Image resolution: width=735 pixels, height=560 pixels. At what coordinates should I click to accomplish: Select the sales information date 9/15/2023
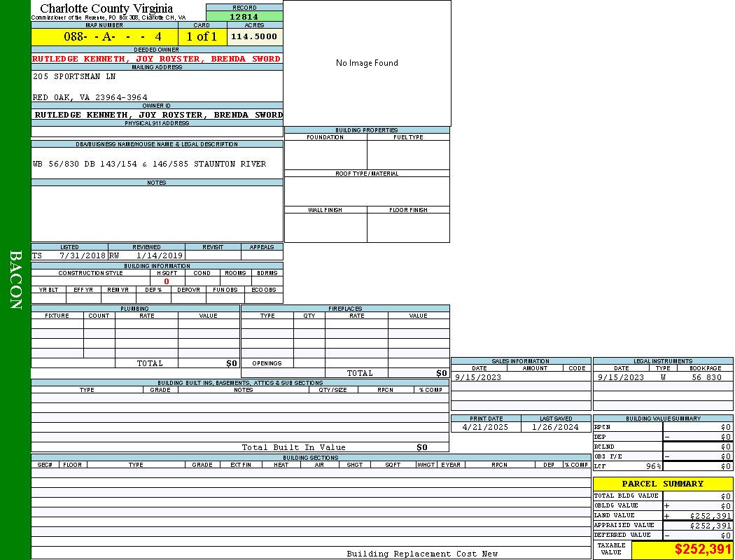[x=478, y=377]
